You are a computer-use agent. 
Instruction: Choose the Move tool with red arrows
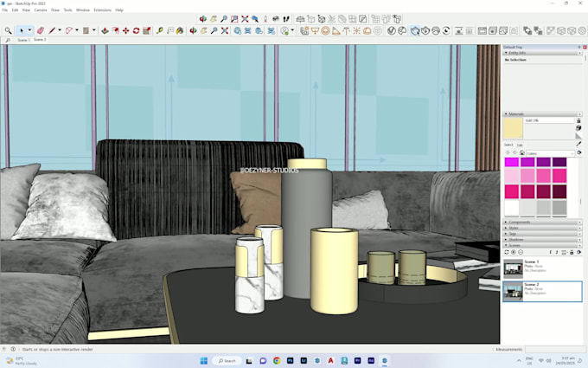(126, 31)
